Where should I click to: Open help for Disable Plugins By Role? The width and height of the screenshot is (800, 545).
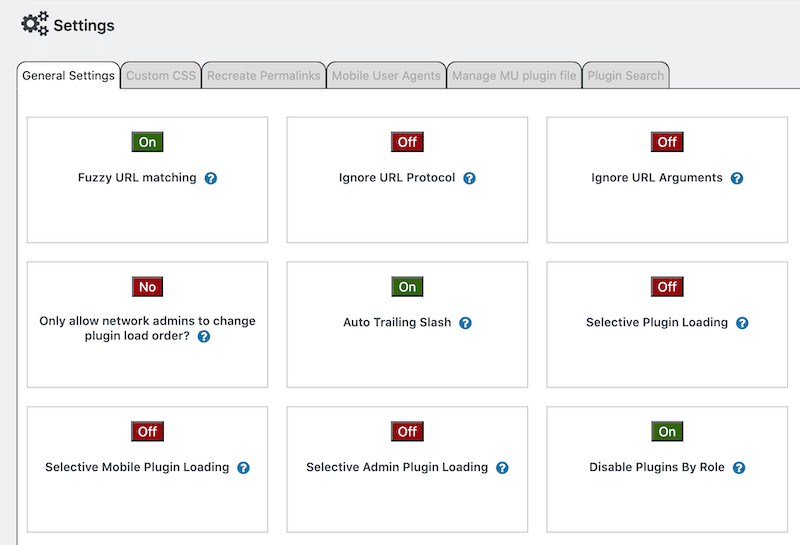[739, 468]
